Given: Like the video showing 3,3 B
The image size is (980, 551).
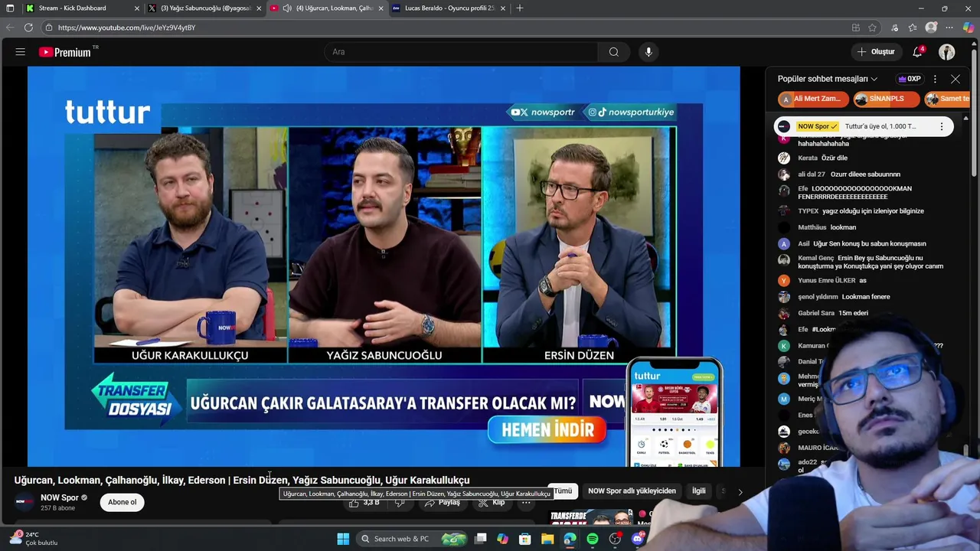Looking at the screenshot, I should [x=364, y=503].
